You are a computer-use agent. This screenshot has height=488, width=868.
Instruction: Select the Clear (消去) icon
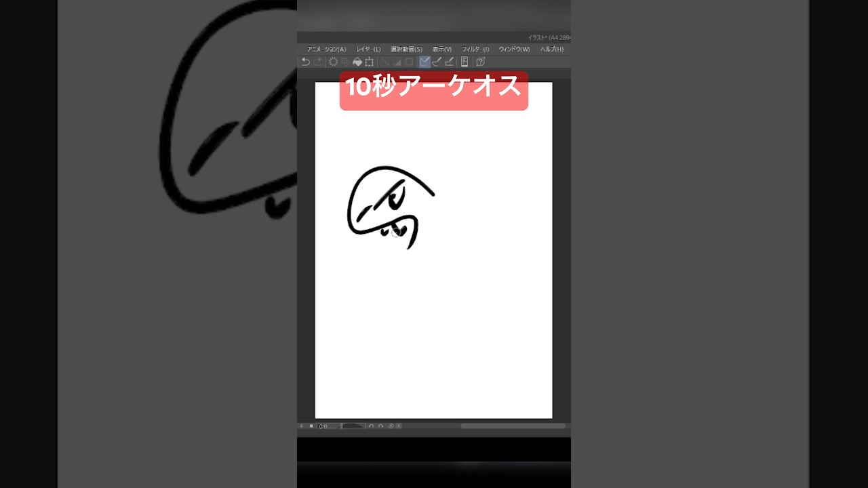coord(332,62)
